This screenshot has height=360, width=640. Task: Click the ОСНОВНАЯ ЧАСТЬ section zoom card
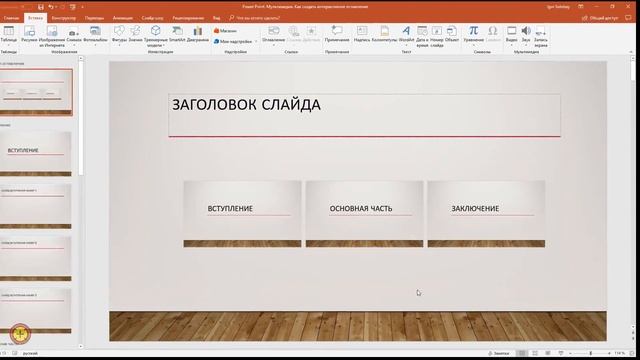coord(364,214)
